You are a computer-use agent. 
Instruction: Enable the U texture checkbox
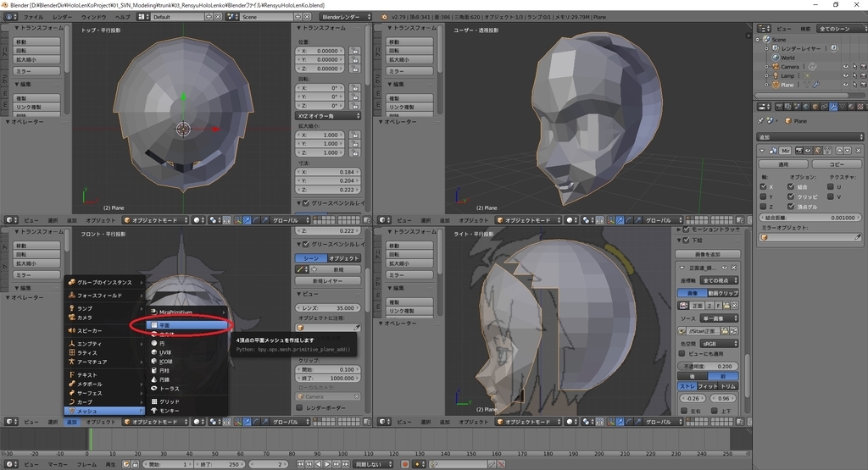coord(831,187)
